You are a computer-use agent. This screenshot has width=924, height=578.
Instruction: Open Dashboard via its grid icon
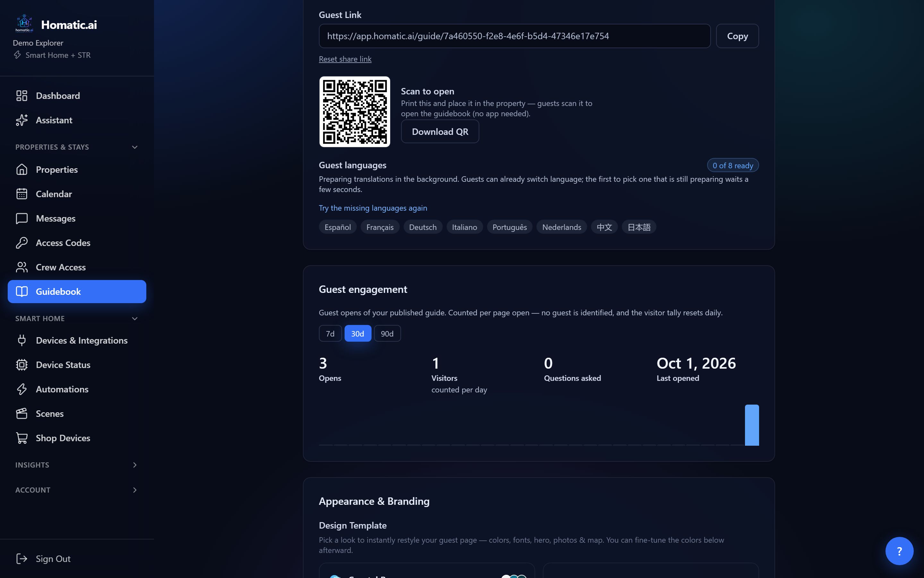(x=22, y=96)
